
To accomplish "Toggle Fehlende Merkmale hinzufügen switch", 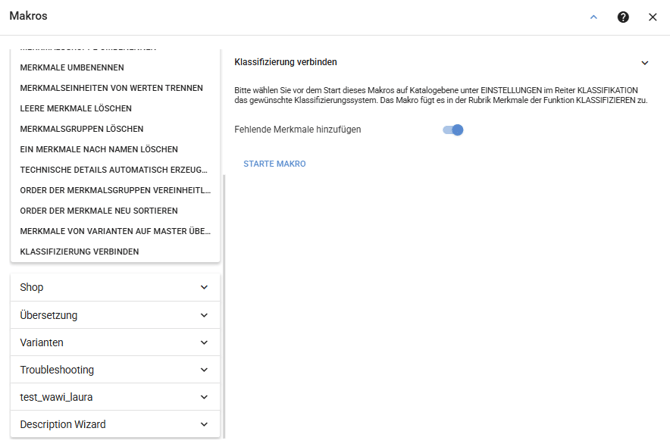I will (x=453, y=130).
